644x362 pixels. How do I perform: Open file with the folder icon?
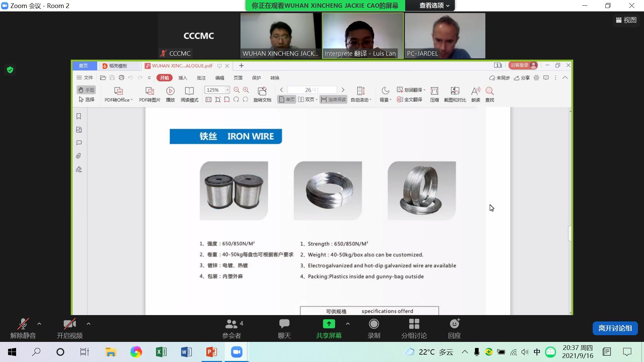(103, 78)
